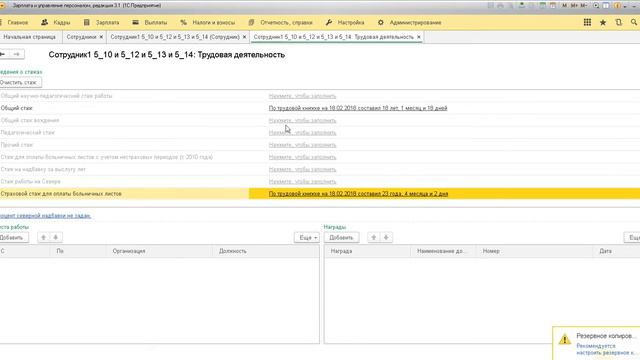Open Страховой стаж highlighted value link
640x360 pixels.
[x=358, y=193]
